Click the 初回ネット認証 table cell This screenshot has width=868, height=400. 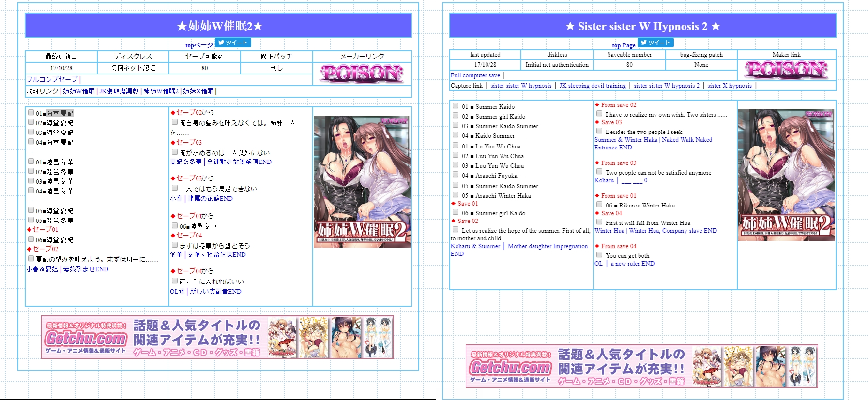(133, 68)
